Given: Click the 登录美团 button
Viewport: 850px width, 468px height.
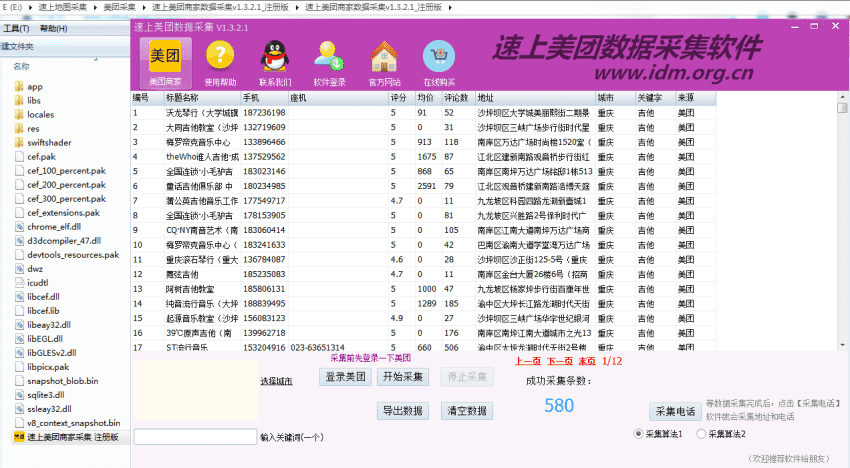Looking at the screenshot, I should (345, 377).
